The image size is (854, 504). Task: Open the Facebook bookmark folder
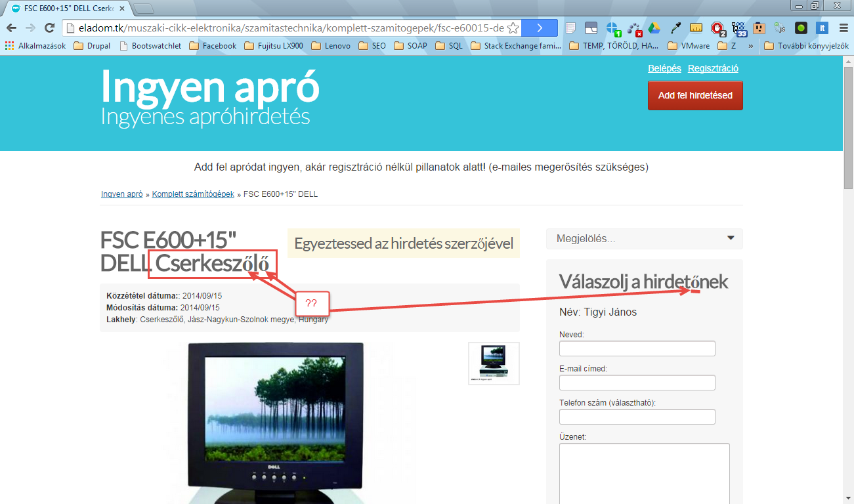[x=213, y=46]
